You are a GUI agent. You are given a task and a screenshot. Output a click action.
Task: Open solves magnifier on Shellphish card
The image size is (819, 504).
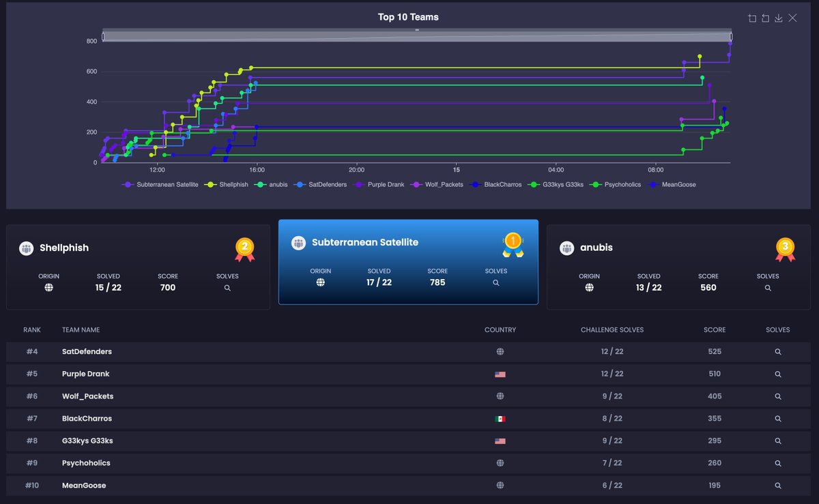pos(227,288)
